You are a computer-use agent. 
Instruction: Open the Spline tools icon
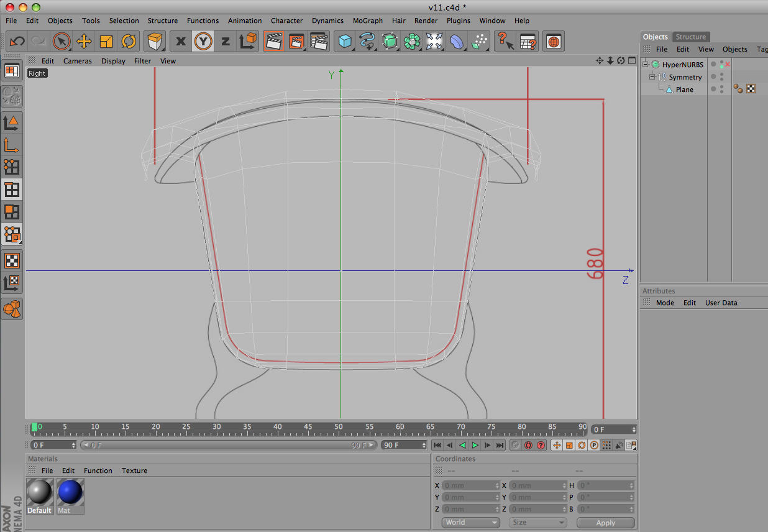367,42
